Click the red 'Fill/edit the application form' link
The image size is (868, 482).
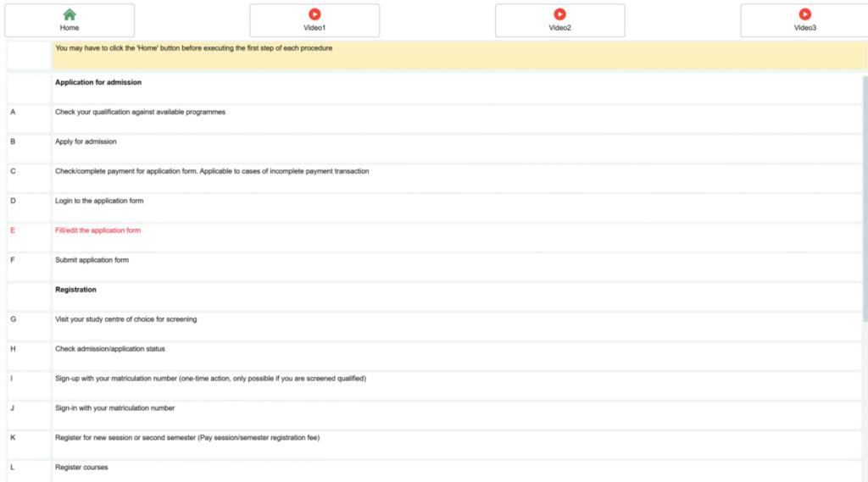tap(97, 230)
